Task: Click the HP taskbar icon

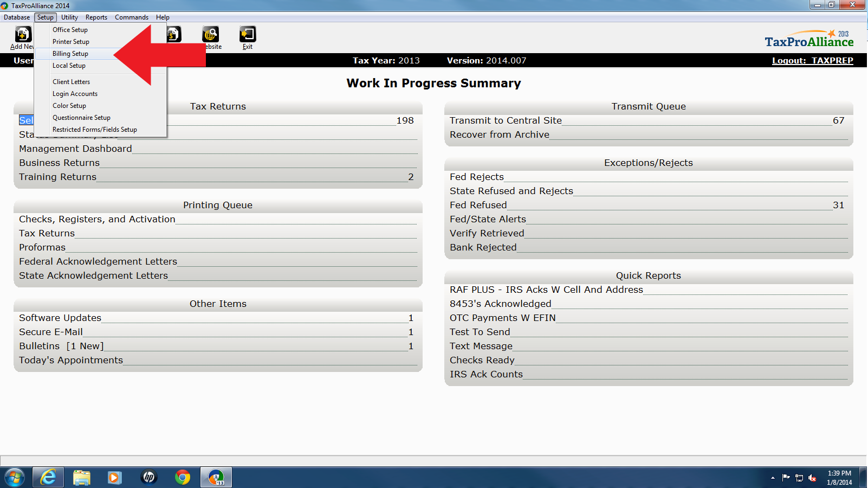Action: pyautogui.click(x=148, y=478)
